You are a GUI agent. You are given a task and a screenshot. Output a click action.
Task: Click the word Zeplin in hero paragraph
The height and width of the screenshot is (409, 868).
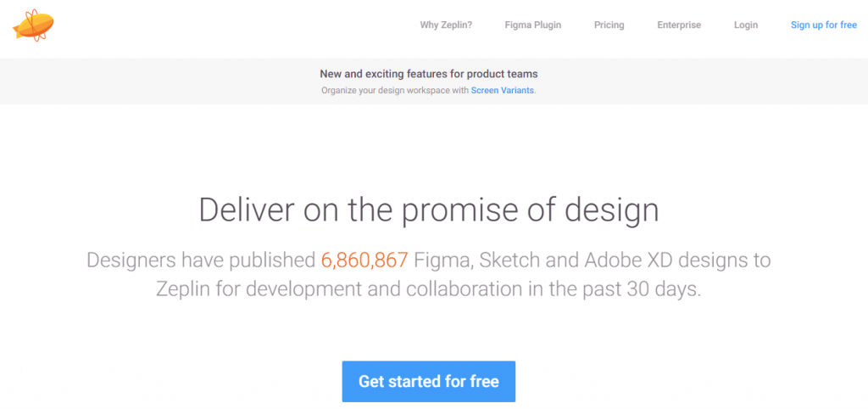(x=185, y=290)
